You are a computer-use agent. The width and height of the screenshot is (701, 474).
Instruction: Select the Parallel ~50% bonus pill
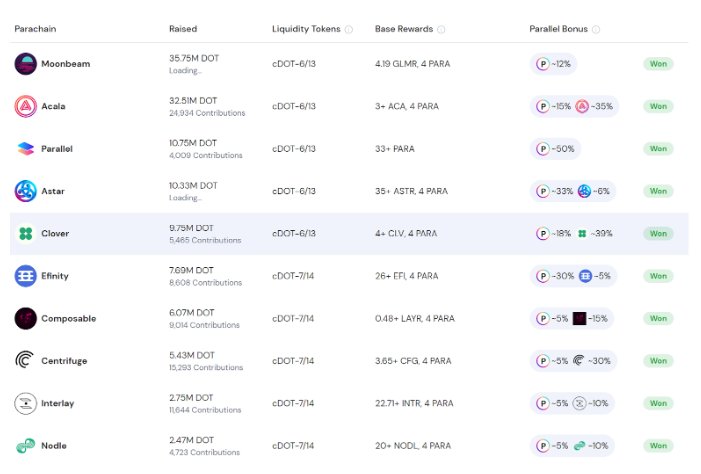pos(555,148)
